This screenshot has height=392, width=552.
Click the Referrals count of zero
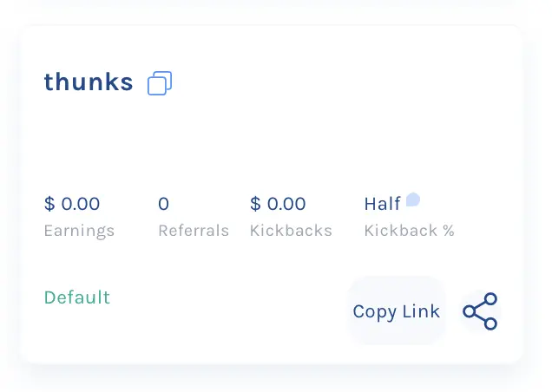click(164, 204)
